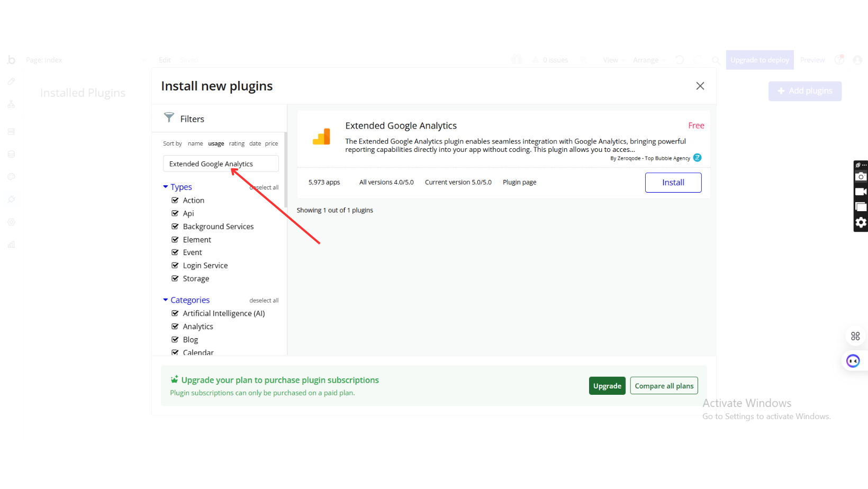Viewport: 868px width, 489px height.
Task: Open the Edit menu in top bar
Action: coord(165,60)
